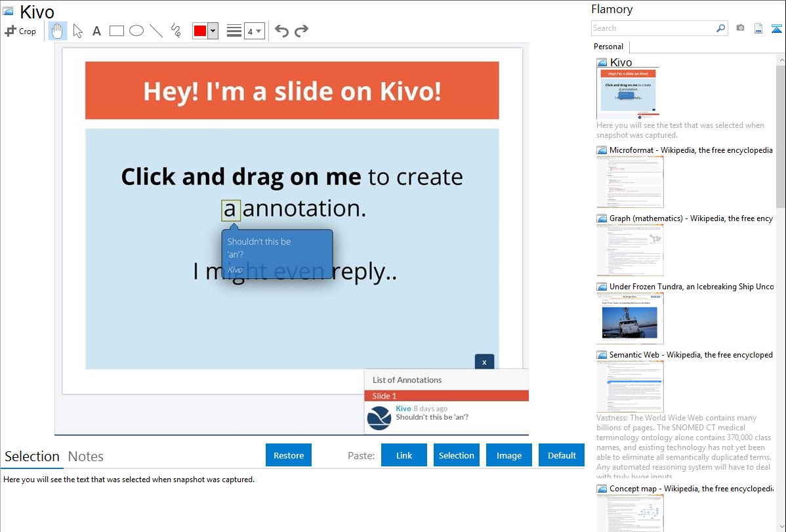Redo the last edit
786x532 pixels.
[301, 31]
